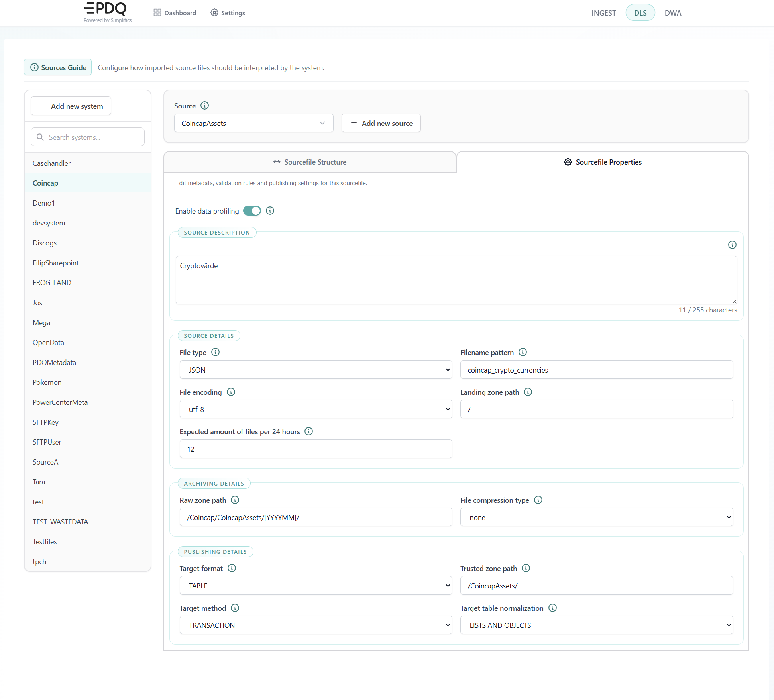Select Mega in the systems list
774x700 pixels.
tap(88, 322)
